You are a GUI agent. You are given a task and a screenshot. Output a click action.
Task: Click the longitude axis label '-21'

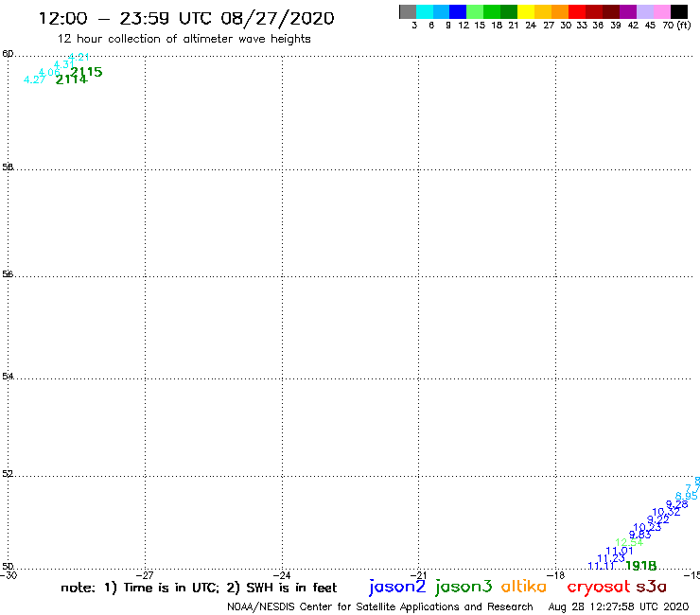418,575
